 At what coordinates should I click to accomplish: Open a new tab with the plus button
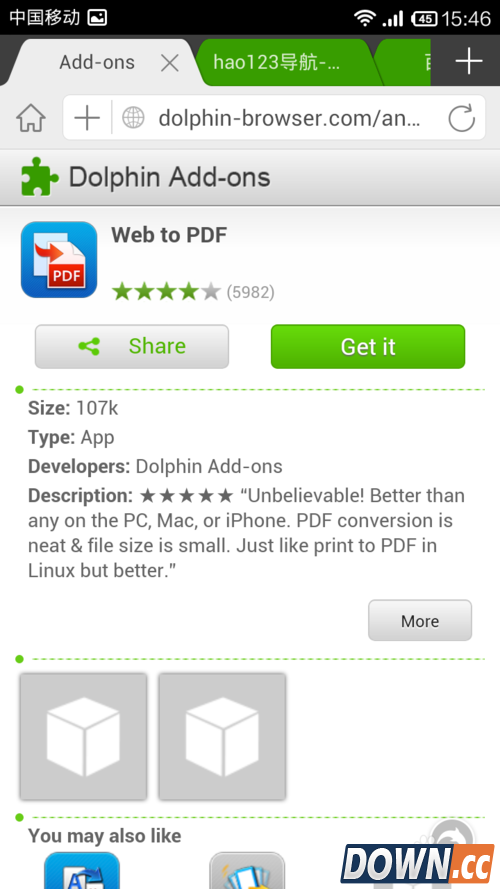[469, 61]
